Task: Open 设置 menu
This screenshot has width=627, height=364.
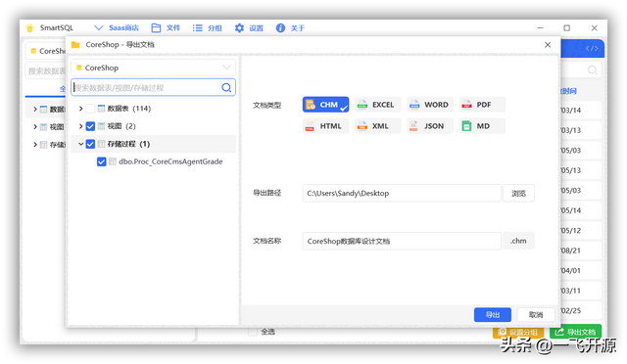Action: click(x=249, y=28)
